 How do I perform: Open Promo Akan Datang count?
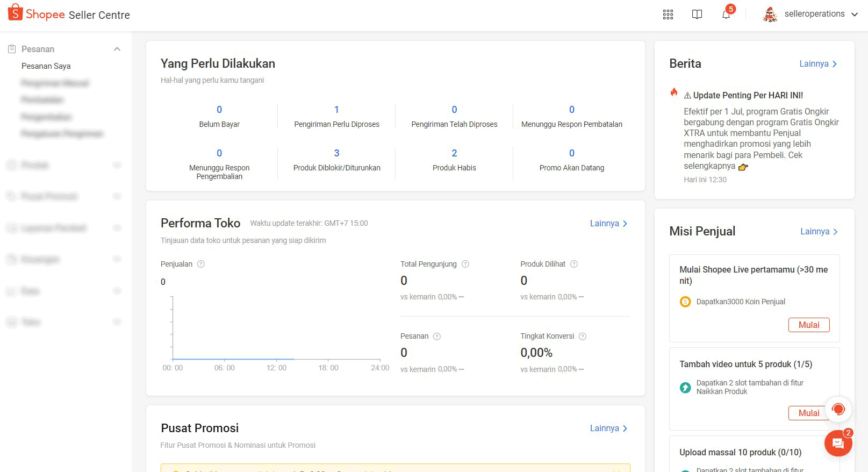point(572,153)
